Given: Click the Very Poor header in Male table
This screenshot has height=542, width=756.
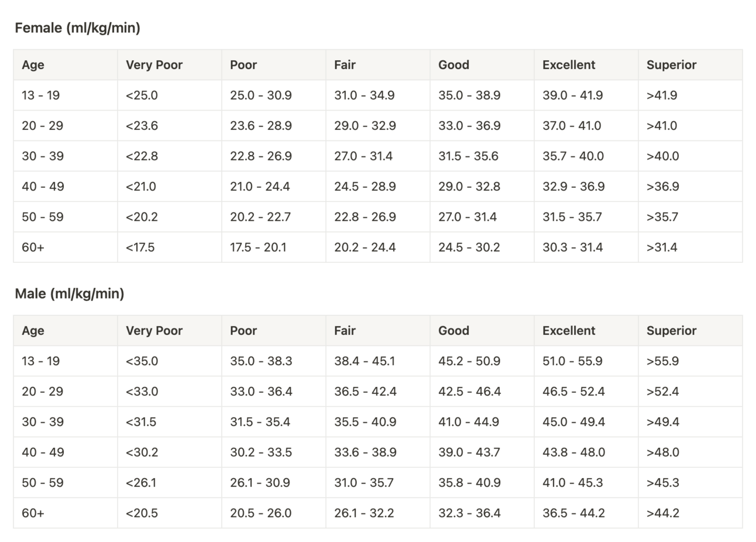Looking at the screenshot, I should point(154,331).
